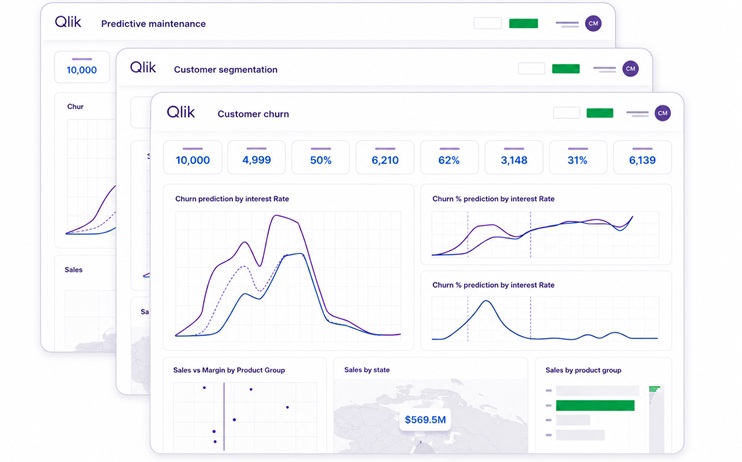Click the Qlik logo in Customer churn window
742x462 pixels.
[x=181, y=112]
